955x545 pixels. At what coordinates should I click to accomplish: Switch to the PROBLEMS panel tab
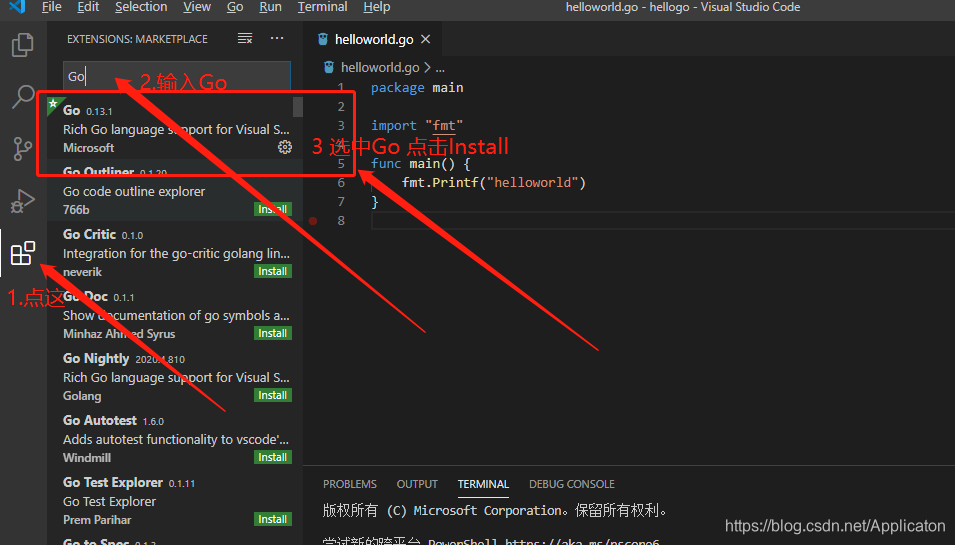(350, 484)
